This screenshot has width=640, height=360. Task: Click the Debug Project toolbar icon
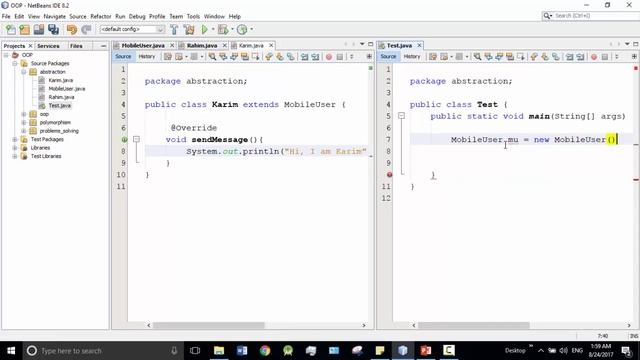223,29
